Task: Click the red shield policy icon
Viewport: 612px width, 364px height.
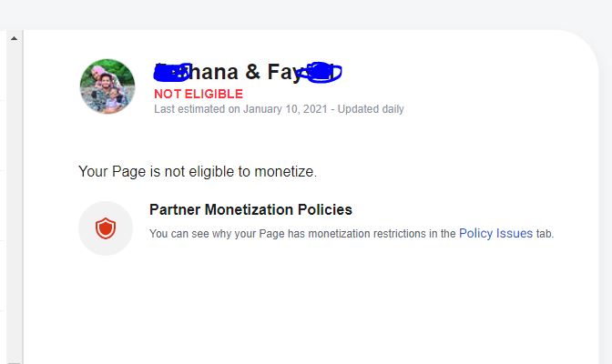Action: pyautogui.click(x=106, y=228)
